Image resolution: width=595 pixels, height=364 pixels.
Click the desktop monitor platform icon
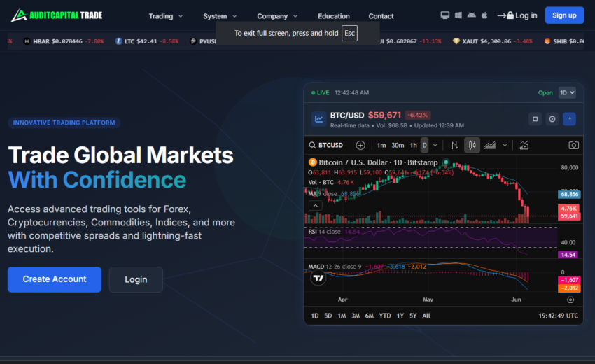coord(444,15)
